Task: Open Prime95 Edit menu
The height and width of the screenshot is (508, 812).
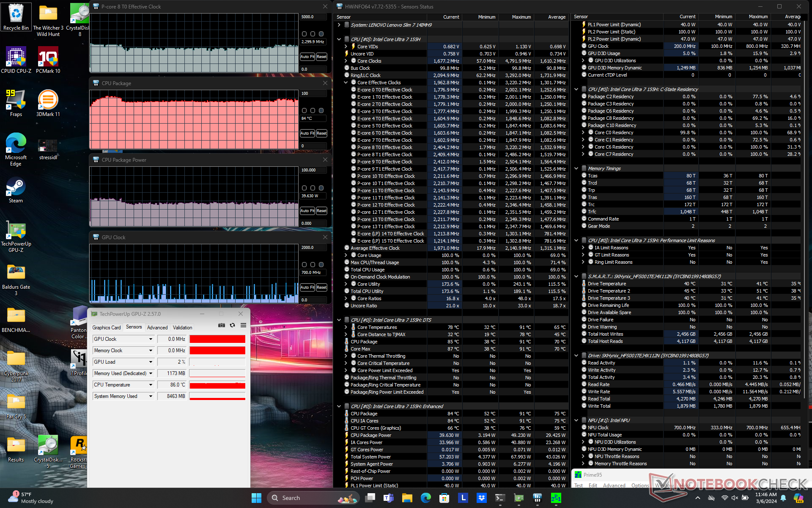Action: pyautogui.click(x=593, y=485)
